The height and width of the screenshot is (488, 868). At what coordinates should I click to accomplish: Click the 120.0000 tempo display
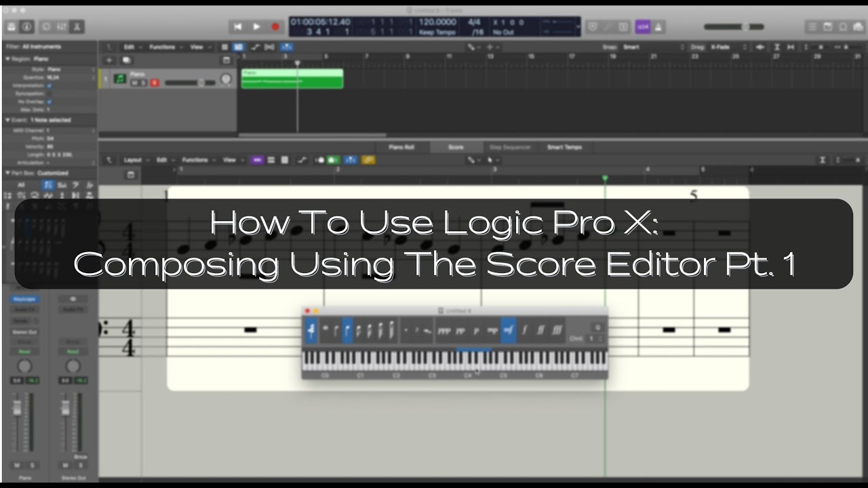(438, 22)
